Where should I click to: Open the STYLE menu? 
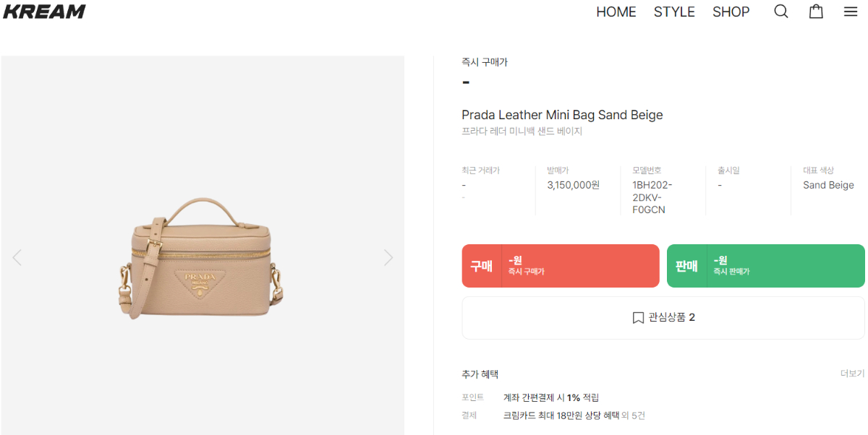[x=674, y=12]
